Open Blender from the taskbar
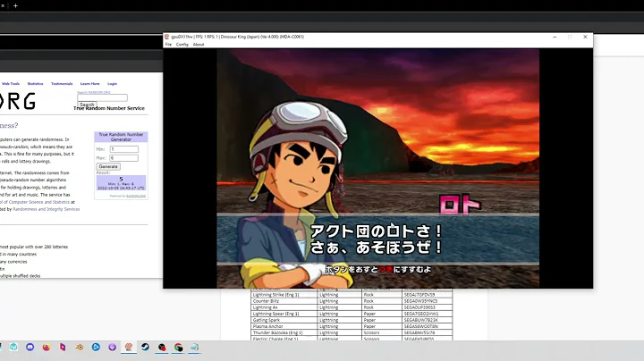This screenshot has height=361, width=644. click(80, 347)
